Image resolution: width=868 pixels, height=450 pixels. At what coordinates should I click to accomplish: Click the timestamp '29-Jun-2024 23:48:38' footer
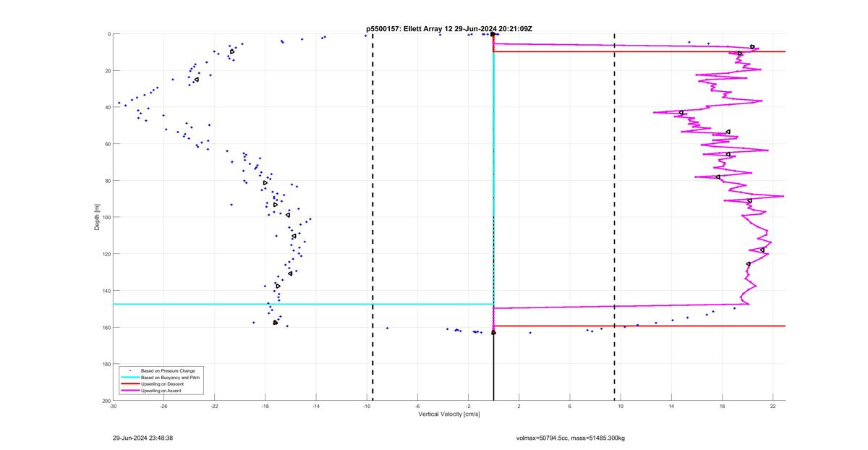(x=142, y=438)
